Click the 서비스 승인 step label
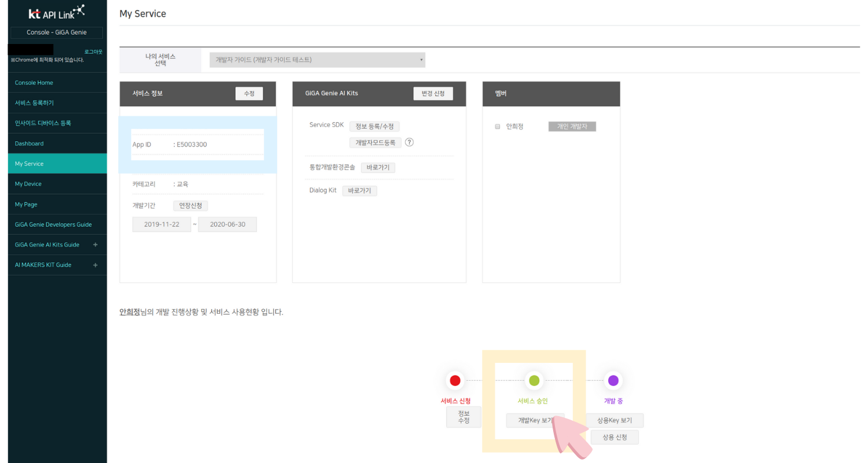Image resolution: width=868 pixels, height=463 pixels. point(533,401)
